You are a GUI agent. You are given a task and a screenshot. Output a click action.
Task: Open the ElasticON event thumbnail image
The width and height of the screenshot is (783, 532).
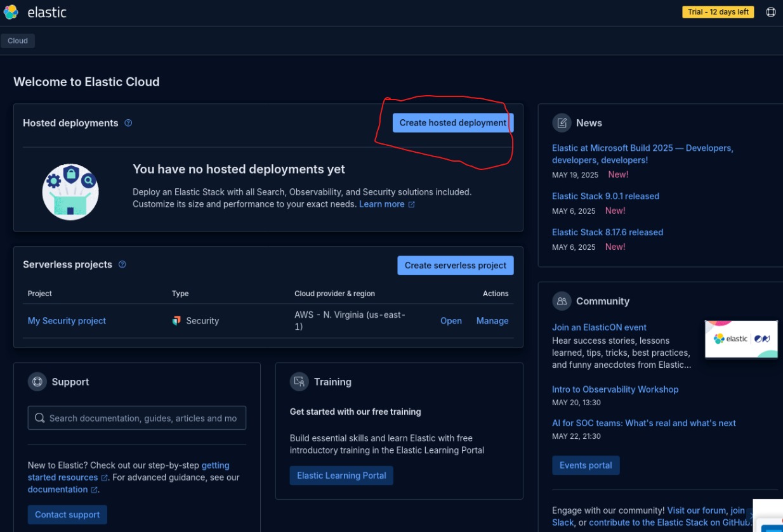coord(741,339)
